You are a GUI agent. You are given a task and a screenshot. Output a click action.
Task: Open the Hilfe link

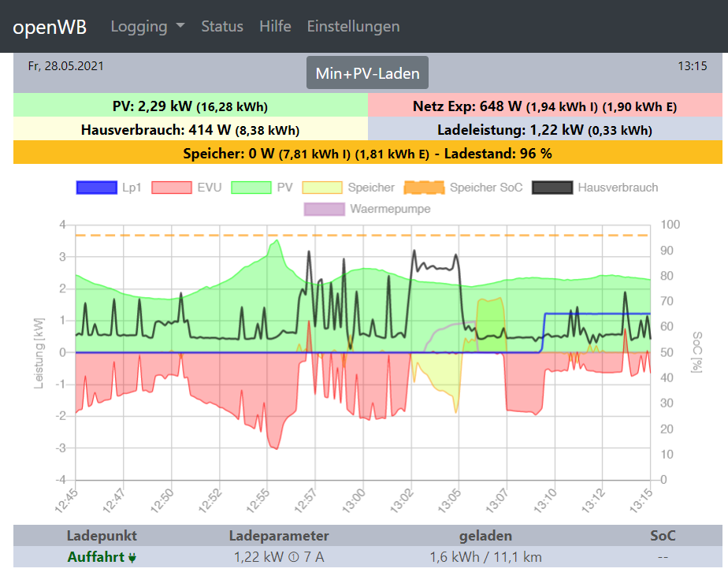275,26
